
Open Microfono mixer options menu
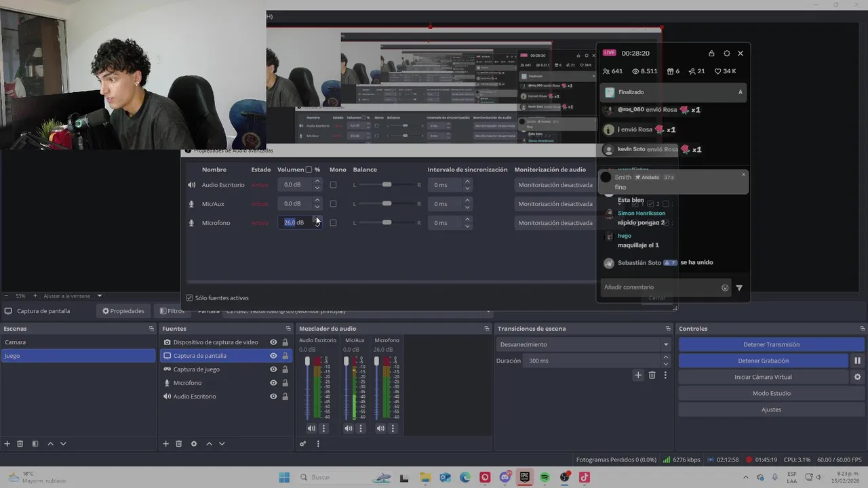tap(393, 428)
